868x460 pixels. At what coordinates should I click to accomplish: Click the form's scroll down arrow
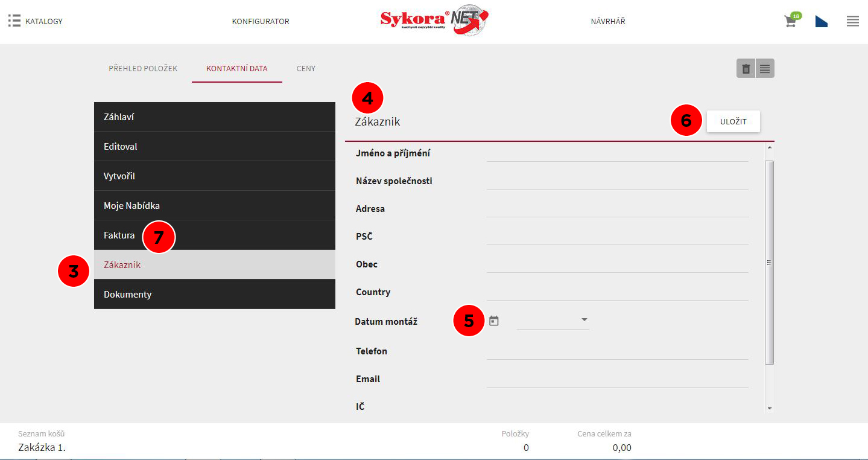[769, 409]
